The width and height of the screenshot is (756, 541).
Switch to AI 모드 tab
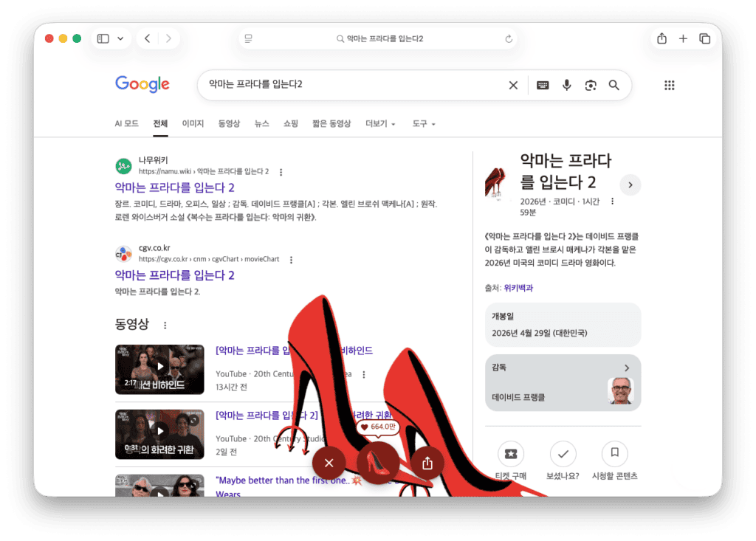click(126, 123)
